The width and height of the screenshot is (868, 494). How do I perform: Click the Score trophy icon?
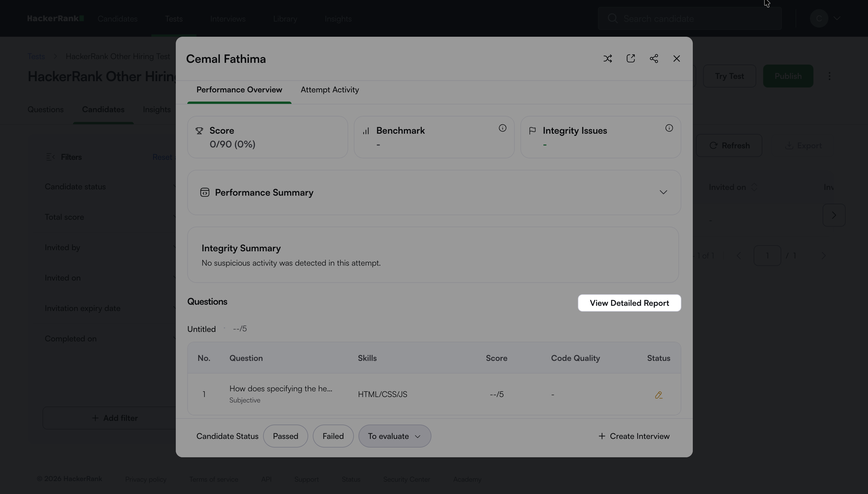[199, 131]
